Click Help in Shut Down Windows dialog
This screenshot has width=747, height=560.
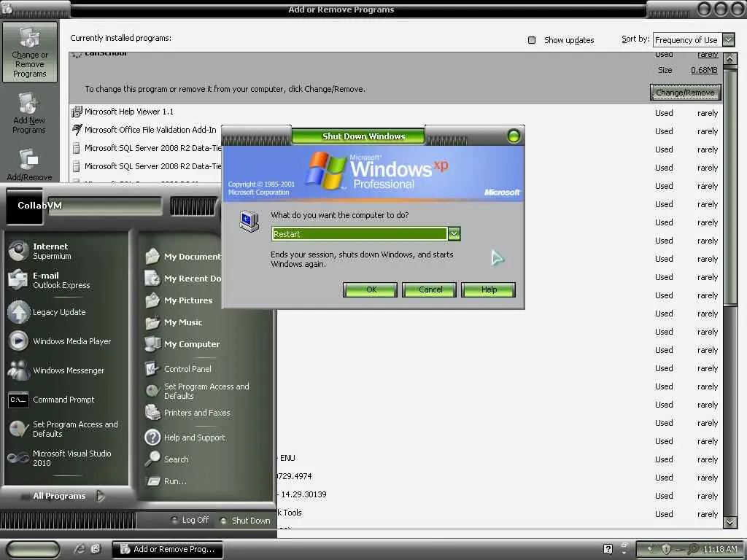point(489,289)
